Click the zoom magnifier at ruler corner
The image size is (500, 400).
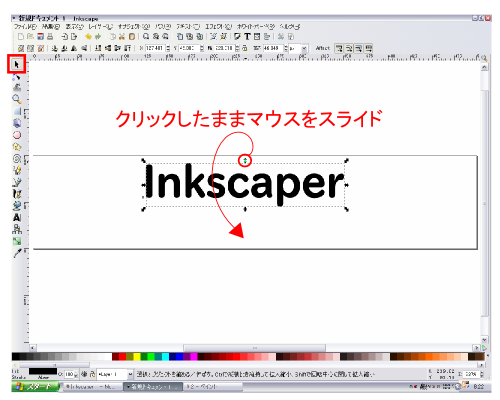point(484,59)
